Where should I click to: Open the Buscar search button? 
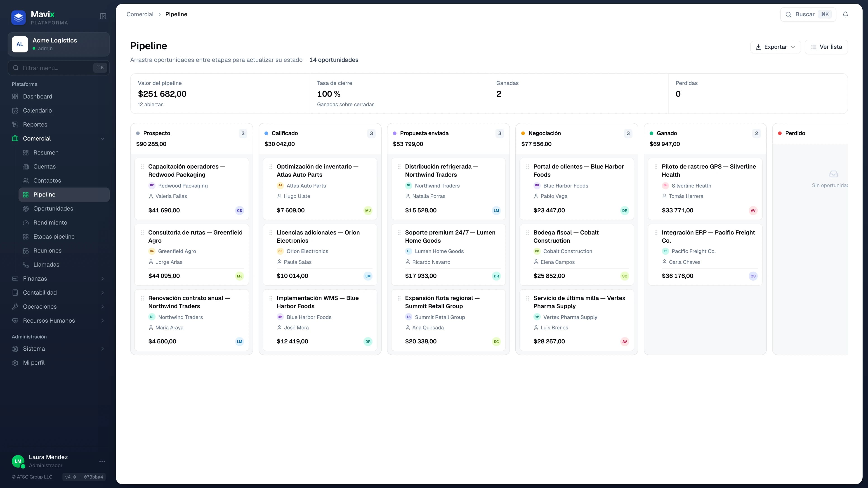click(808, 14)
